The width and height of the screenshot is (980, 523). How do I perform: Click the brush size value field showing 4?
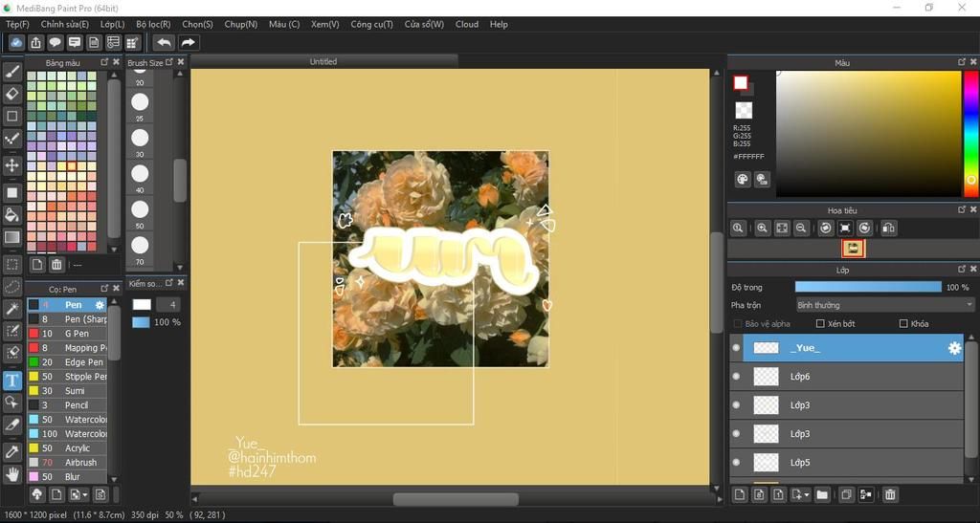click(168, 305)
